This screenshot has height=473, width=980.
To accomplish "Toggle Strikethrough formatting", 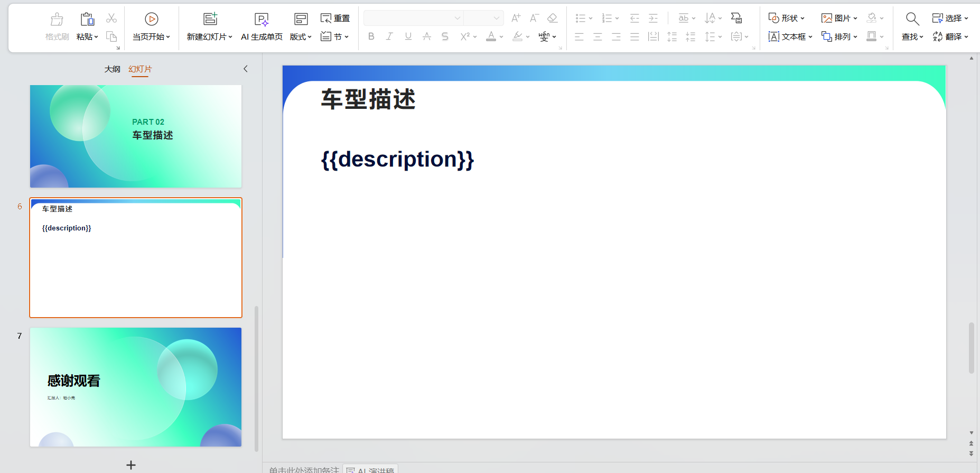I will (427, 36).
